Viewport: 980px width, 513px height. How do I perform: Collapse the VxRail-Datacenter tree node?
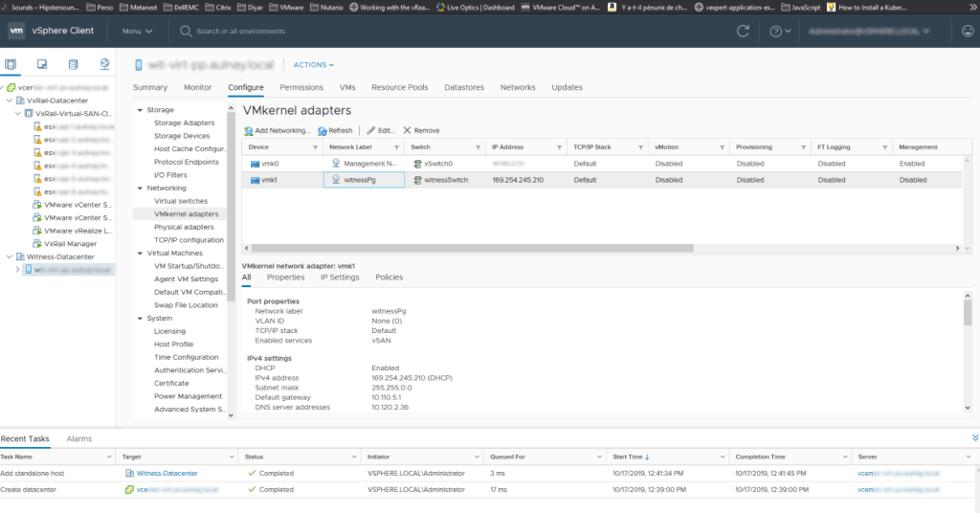pos(10,100)
